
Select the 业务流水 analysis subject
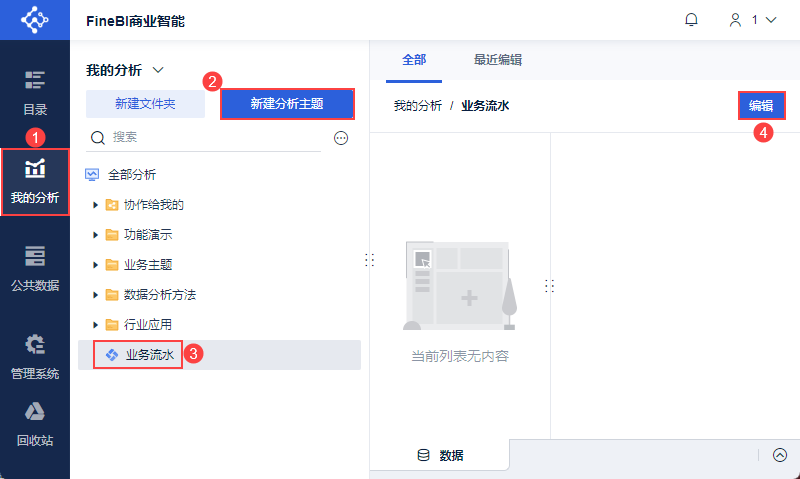[149, 355]
